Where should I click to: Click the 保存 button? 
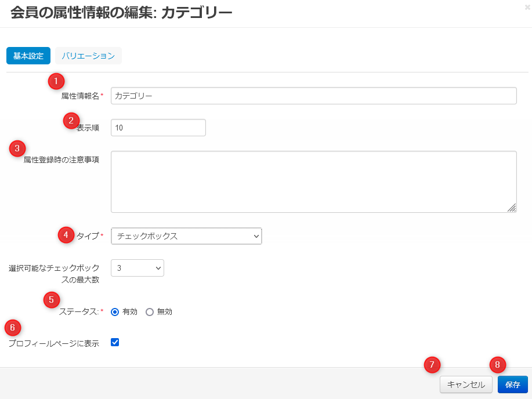(513, 385)
